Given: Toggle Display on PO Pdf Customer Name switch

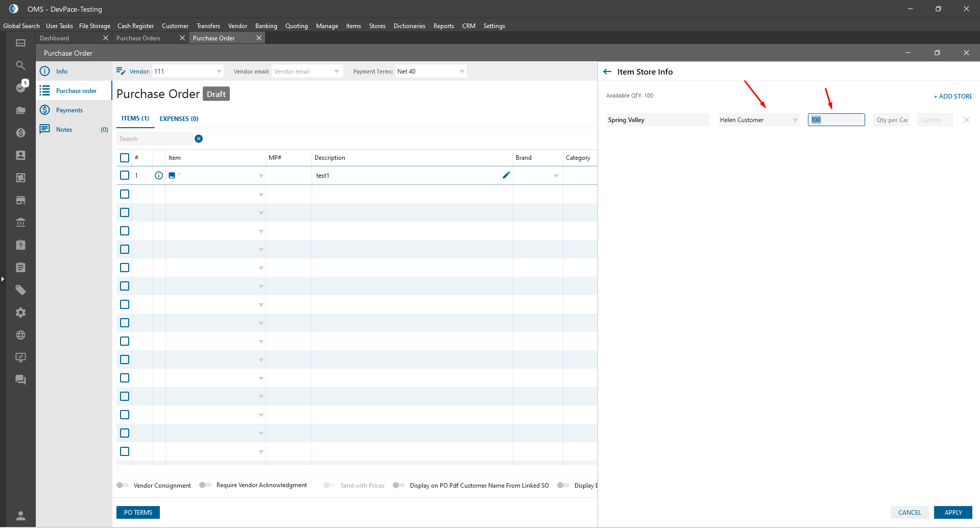Looking at the screenshot, I should (399, 485).
